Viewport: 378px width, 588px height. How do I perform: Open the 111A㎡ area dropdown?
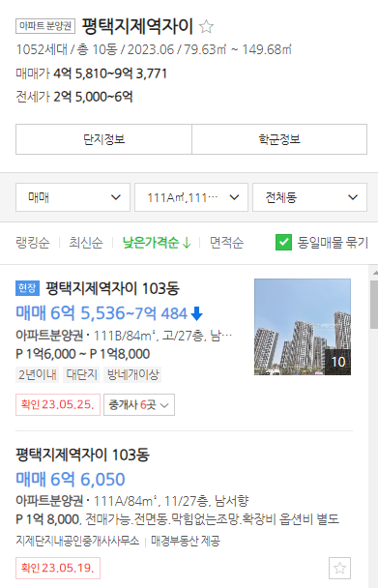(191, 197)
